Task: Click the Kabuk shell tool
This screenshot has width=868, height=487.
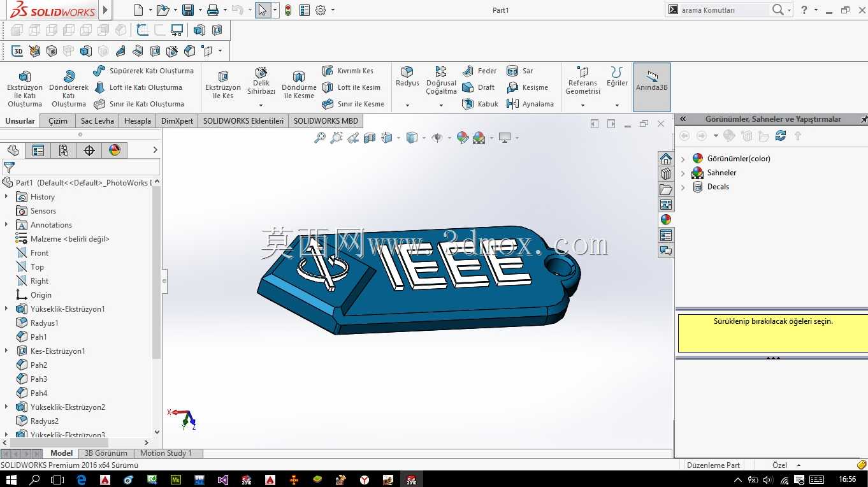Action: (x=481, y=104)
